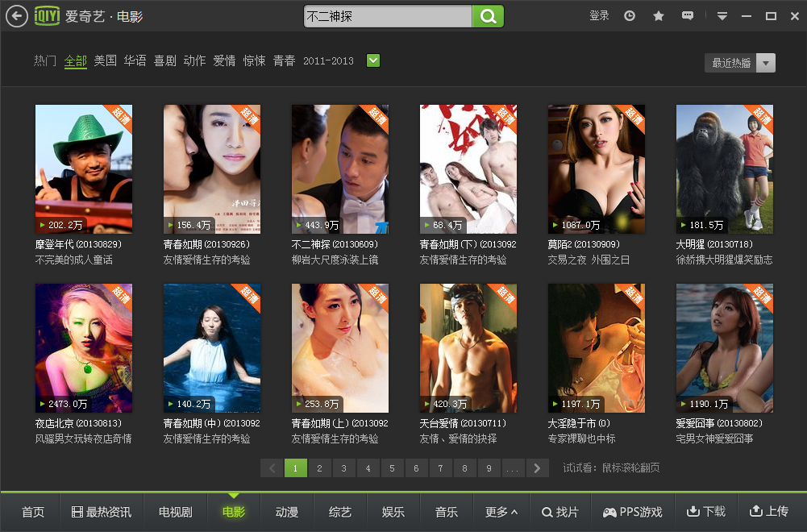The image size is (807, 532).
Task: Expand the green category filter dropdown
Action: tap(373, 60)
